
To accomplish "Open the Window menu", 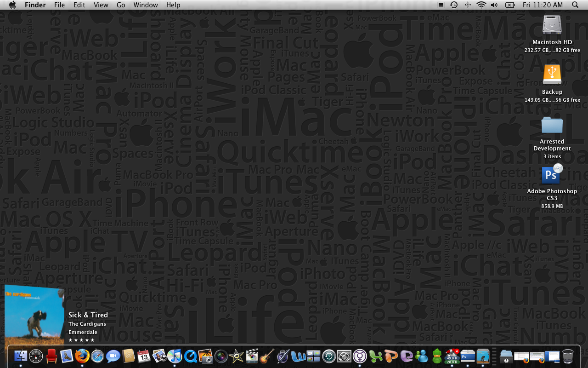I will [x=146, y=5].
